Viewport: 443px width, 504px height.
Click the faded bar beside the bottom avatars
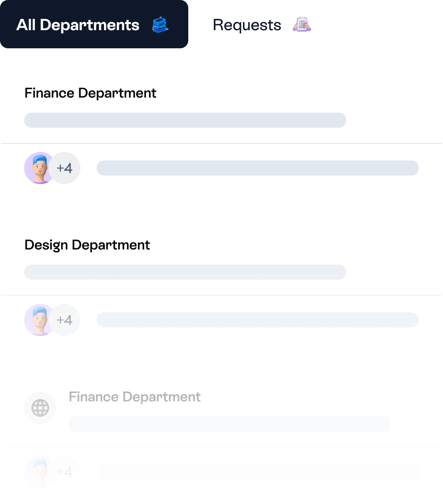click(x=258, y=472)
